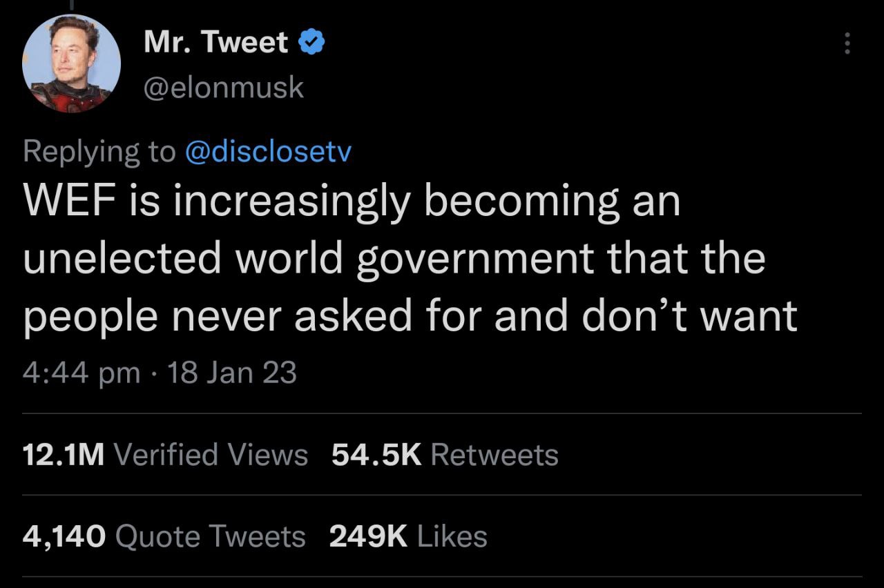Viewport: 884px width, 588px height.
Task: Open the tweet author's profile picture
Action: click(72, 62)
